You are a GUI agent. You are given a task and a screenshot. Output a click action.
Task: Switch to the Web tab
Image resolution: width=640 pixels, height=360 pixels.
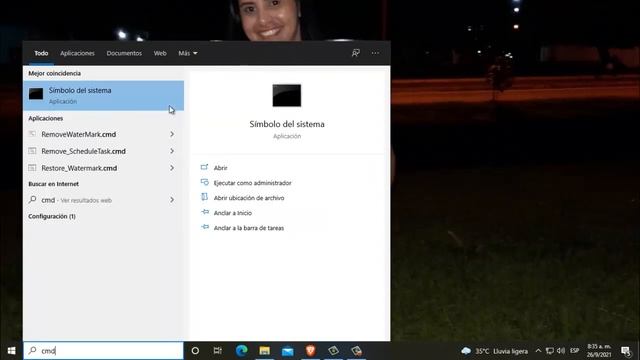[160, 53]
